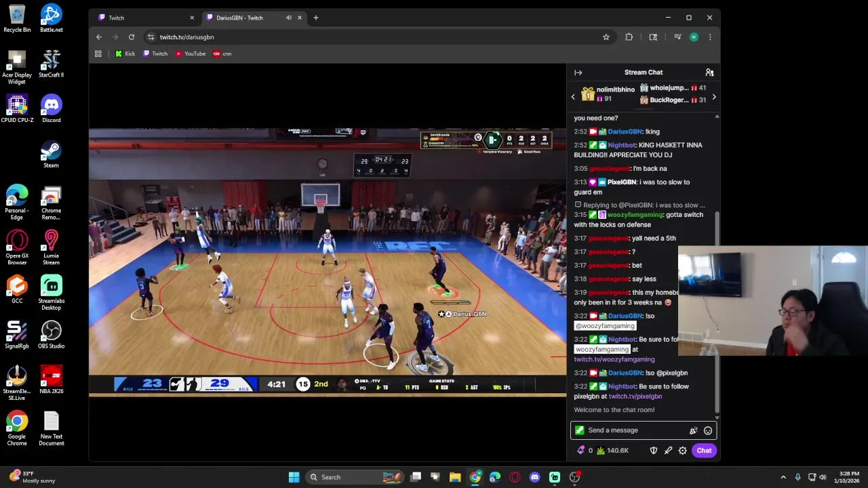Open NBA 2K26 desktop shortcut
This screenshot has height=488, width=868.
[52, 379]
